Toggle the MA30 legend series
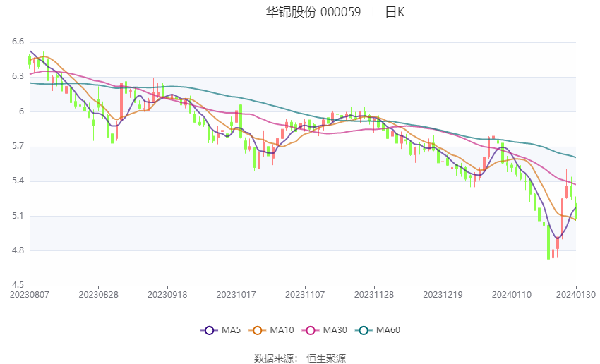 [325, 330]
